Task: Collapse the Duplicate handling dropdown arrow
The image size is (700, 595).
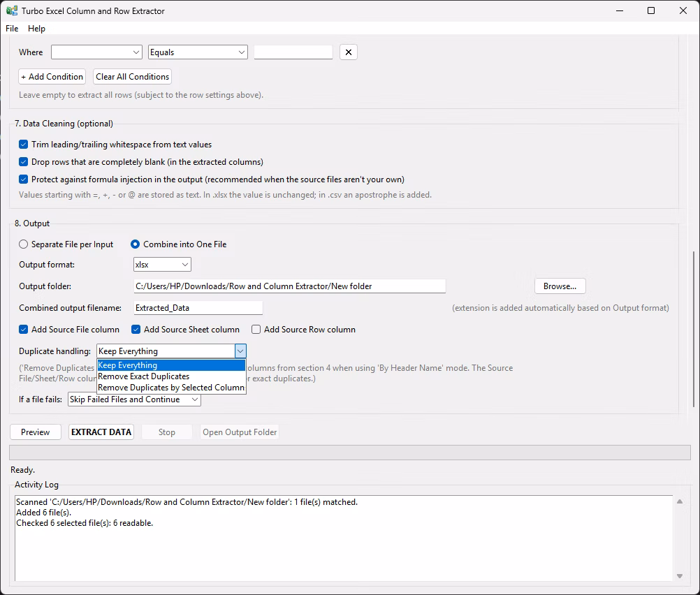Action: 240,351
